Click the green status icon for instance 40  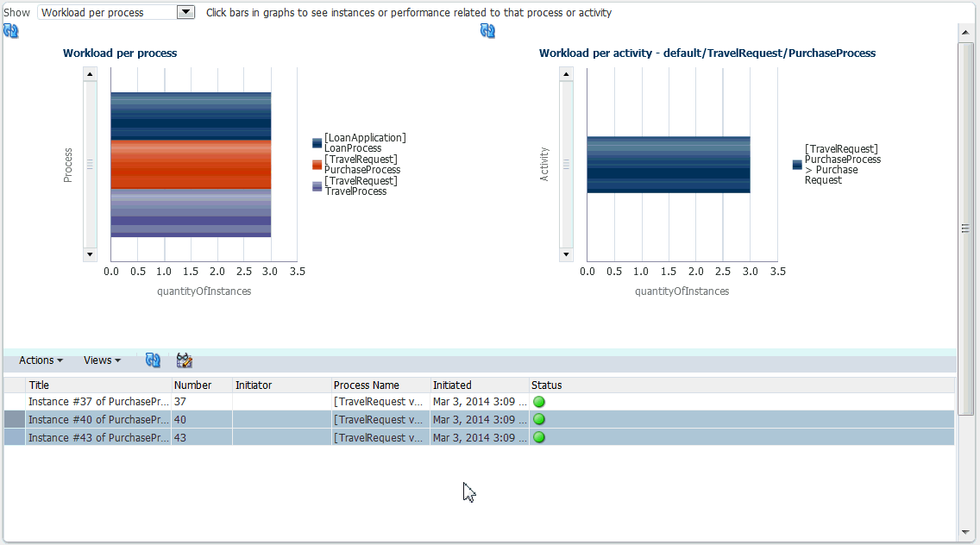tap(539, 419)
